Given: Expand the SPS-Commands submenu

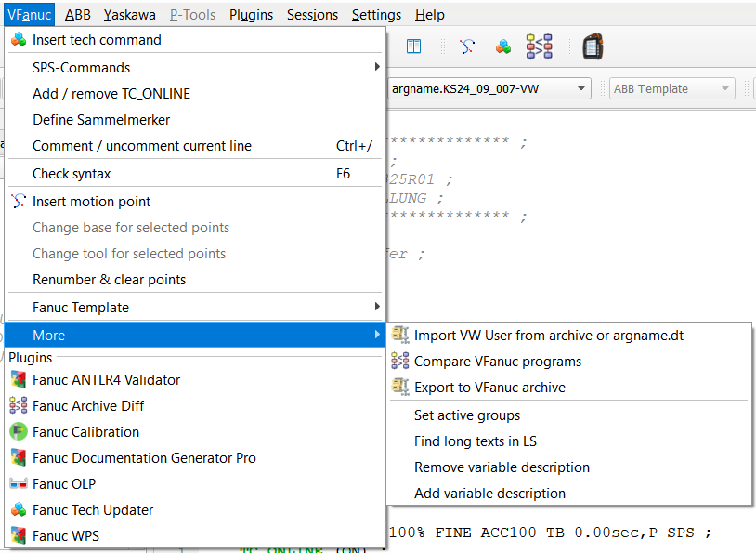Looking at the screenshot, I should 195,68.
